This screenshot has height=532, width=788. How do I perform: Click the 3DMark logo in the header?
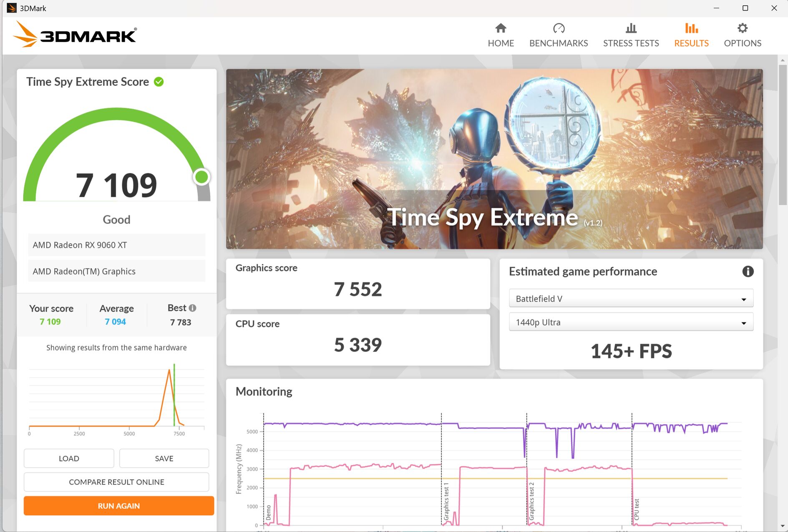[x=75, y=35]
